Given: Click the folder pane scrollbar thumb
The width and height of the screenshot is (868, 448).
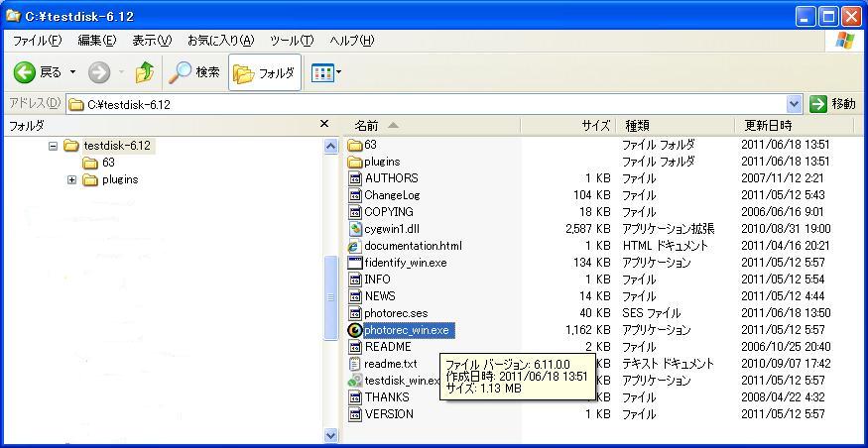Looking at the screenshot, I should click(x=330, y=297).
